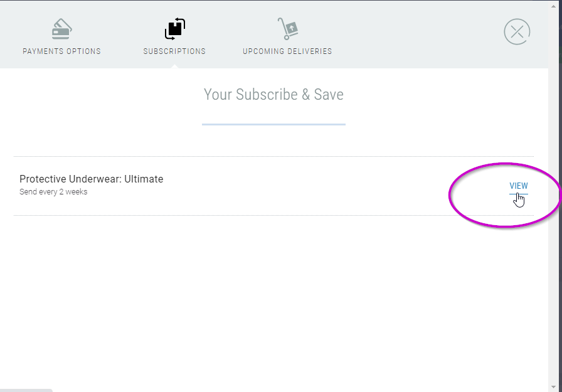Close the panel with the circled X
562x392 pixels.
click(x=517, y=32)
